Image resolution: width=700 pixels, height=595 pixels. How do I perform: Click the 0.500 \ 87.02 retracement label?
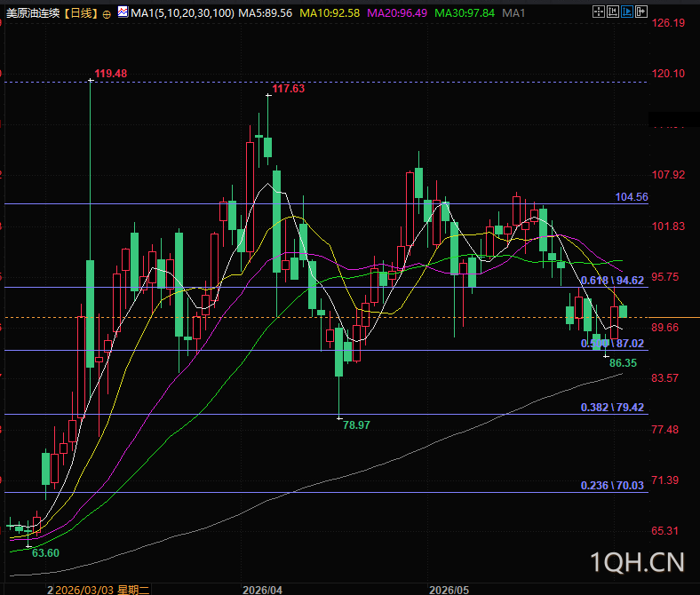612,344
